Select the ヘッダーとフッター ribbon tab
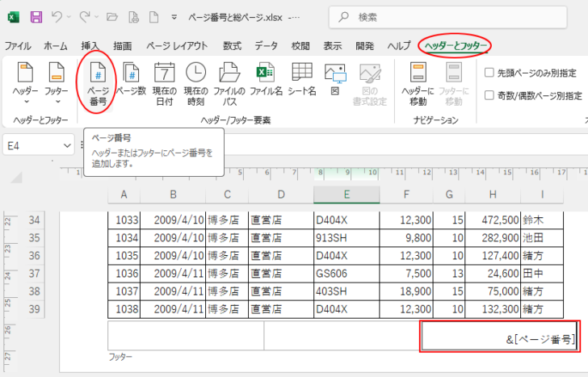588x377 pixels. [x=456, y=46]
